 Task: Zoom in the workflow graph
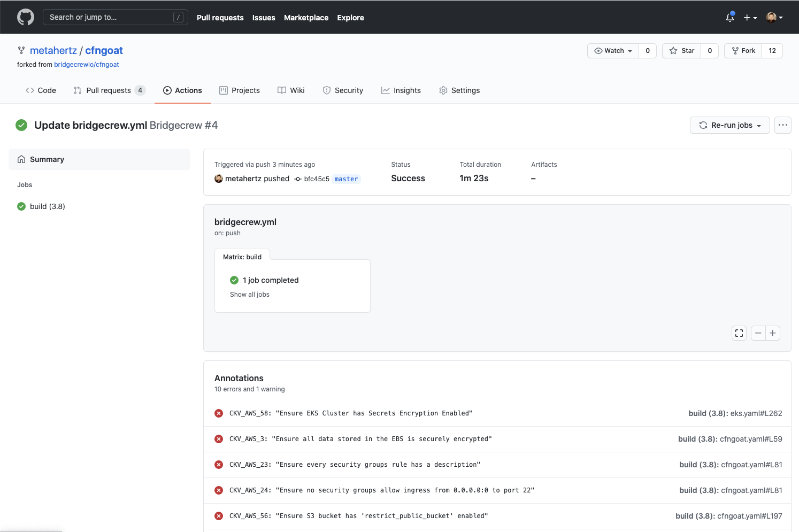(x=773, y=333)
